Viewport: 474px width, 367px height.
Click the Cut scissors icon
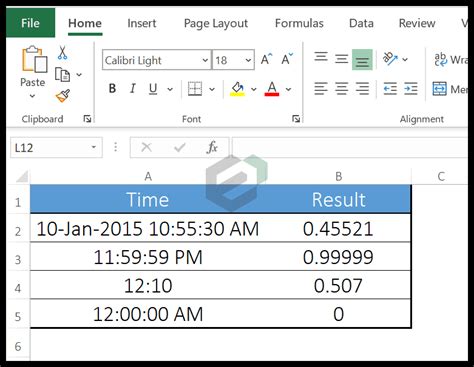tap(62, 53)
